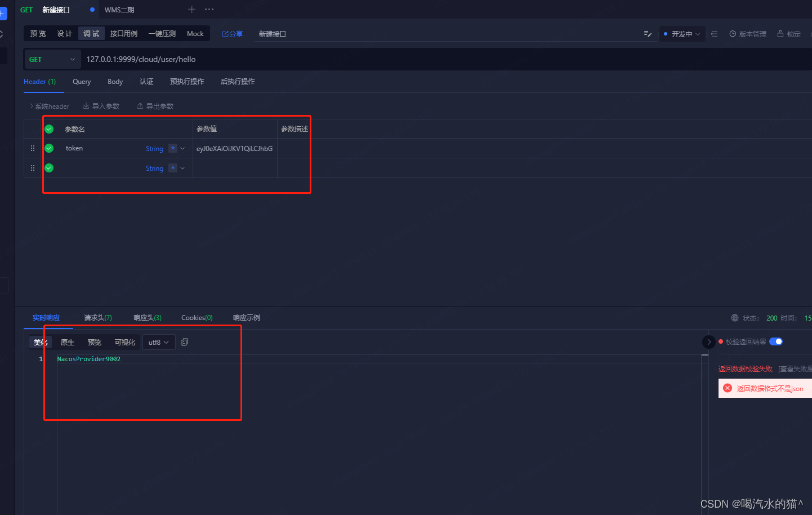
Task: Switch to the 设计 tab
Action: [64, 34]
